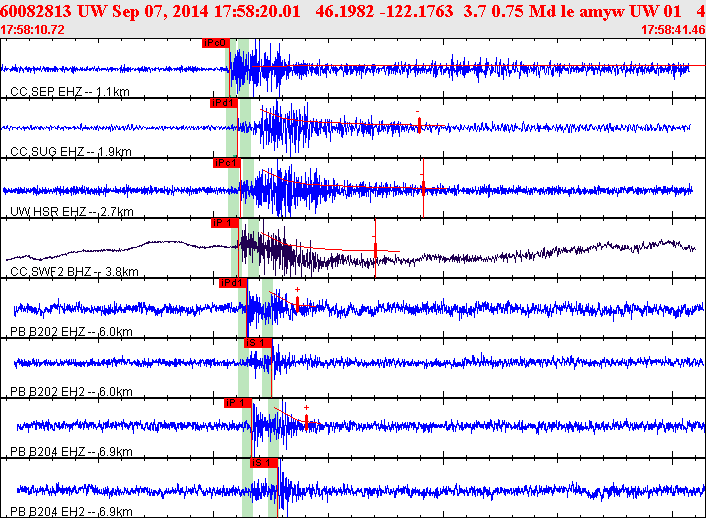Select the iP 1 pick flag on PB.B204 EHZ
The width and height of the screenshot is (706, 518).
pos(238,403)
